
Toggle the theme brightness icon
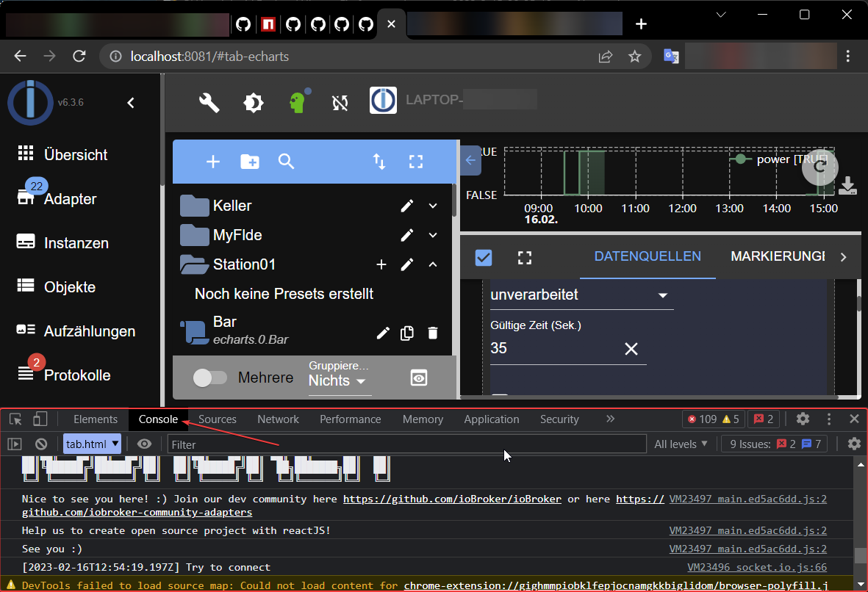pyautogui.click(x=254, y=102)
